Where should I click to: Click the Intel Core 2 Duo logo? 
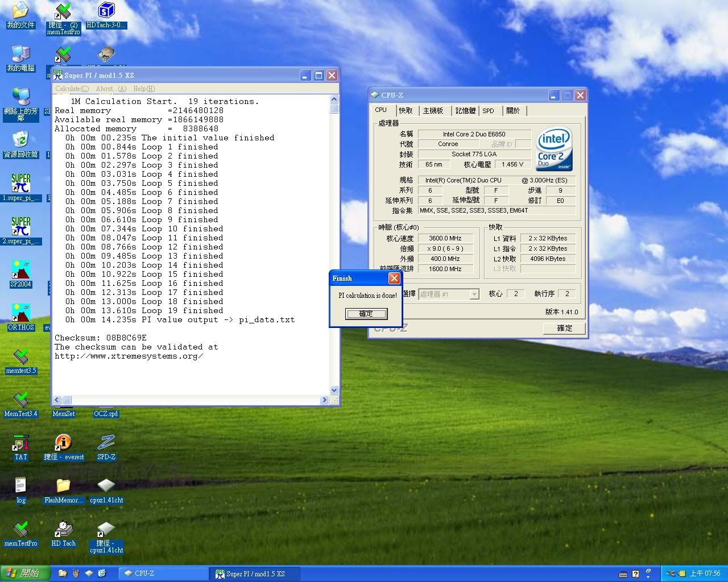tap(554, 149)
